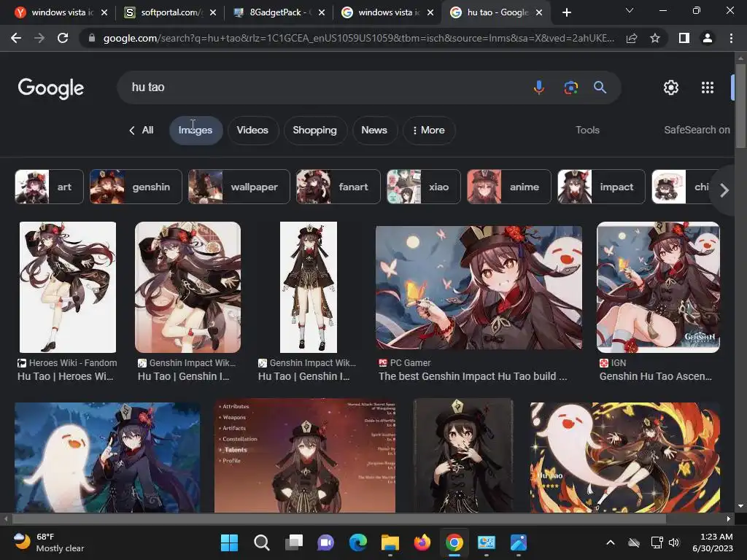Reload the current page

63,38
